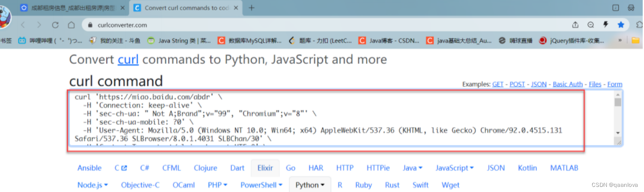Click textarea scrollbar up arrow
This screenshot has height=192, width=644.
tap(618, 95)
